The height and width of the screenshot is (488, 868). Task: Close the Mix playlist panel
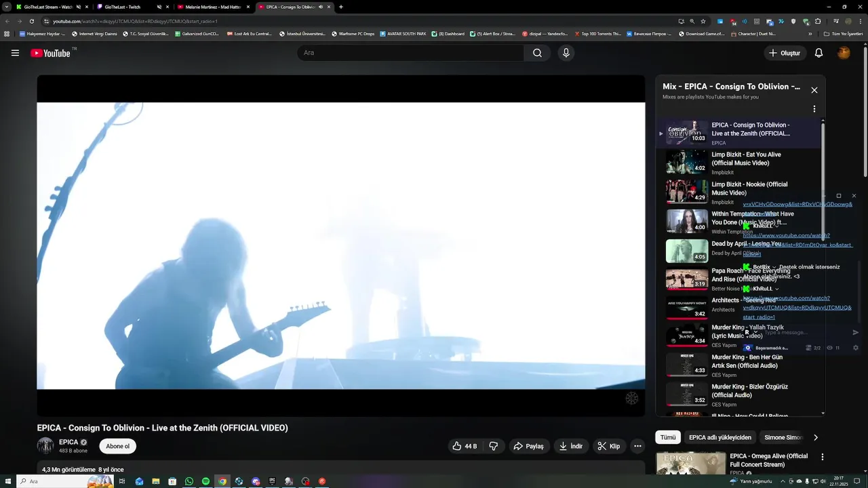(814, 90)
